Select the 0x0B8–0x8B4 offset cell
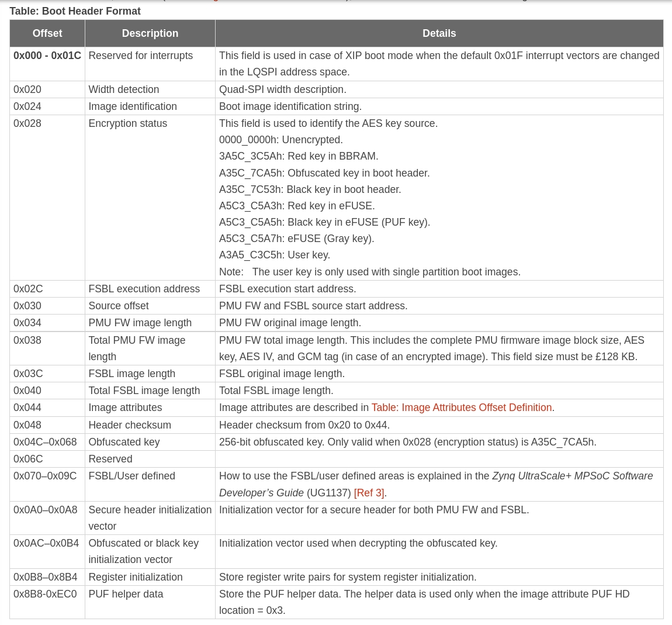The width and height of the screenshot is (672, 625). (x=46, y=577)
